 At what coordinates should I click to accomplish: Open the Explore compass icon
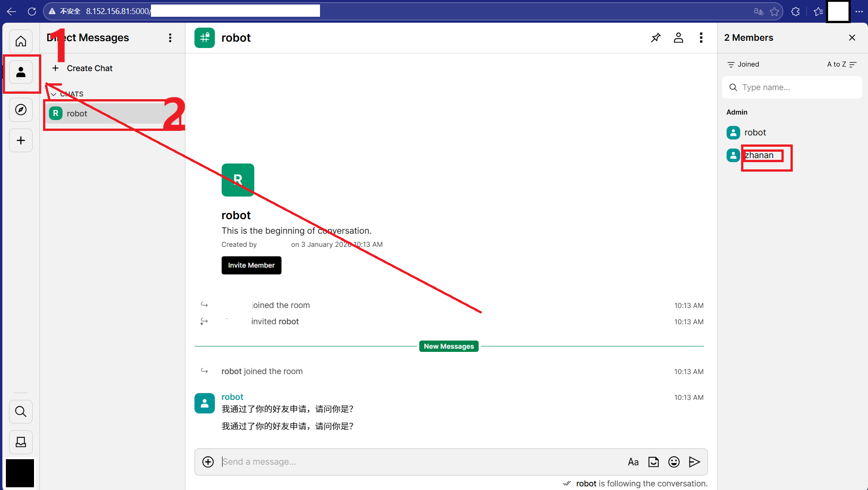tap(21, 110)
